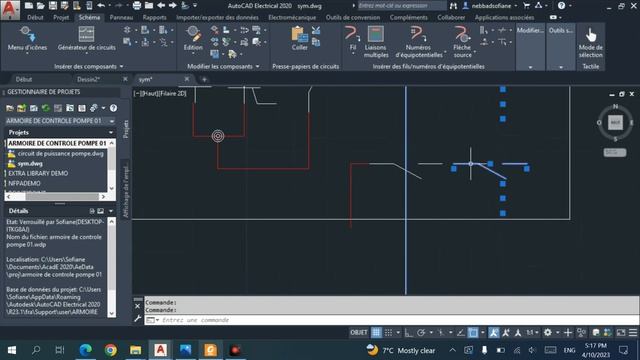Click the command line wrench icon

click(x=138, y=319)
